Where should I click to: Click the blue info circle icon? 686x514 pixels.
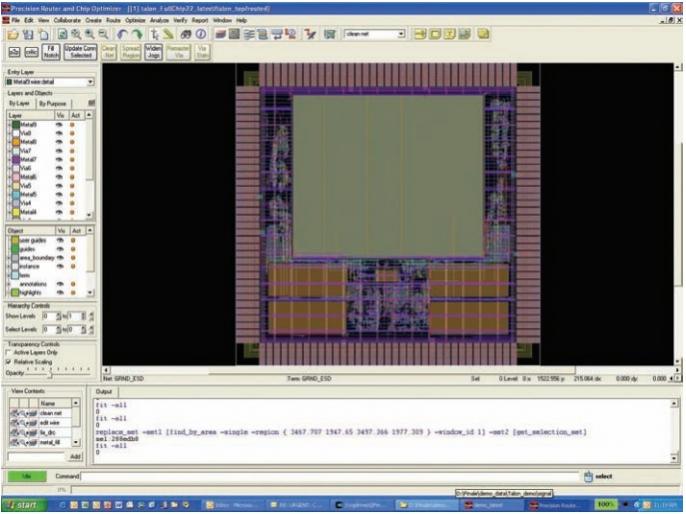(201, 34)
